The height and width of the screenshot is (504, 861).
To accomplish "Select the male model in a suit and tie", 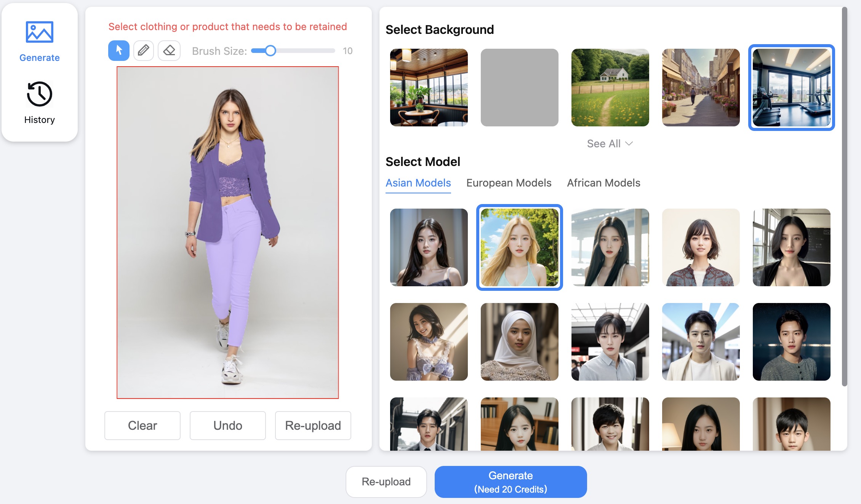I will tap(429, 424).
